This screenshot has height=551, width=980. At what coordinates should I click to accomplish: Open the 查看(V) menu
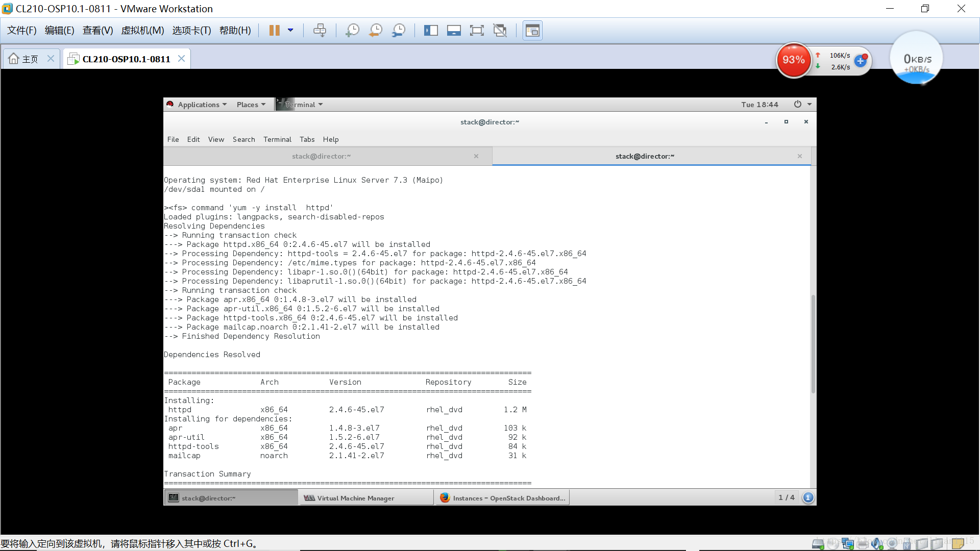(x=97, y=31)
